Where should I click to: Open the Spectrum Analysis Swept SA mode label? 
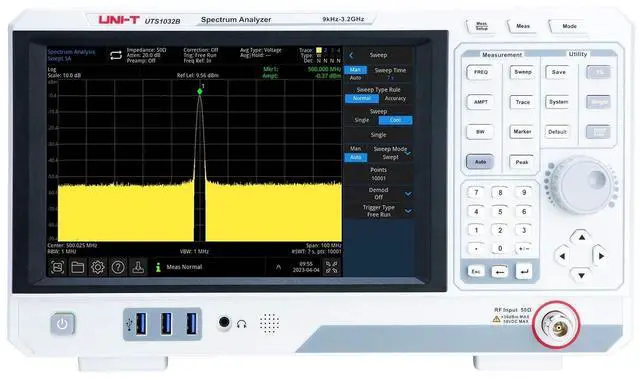pos(71,55)
